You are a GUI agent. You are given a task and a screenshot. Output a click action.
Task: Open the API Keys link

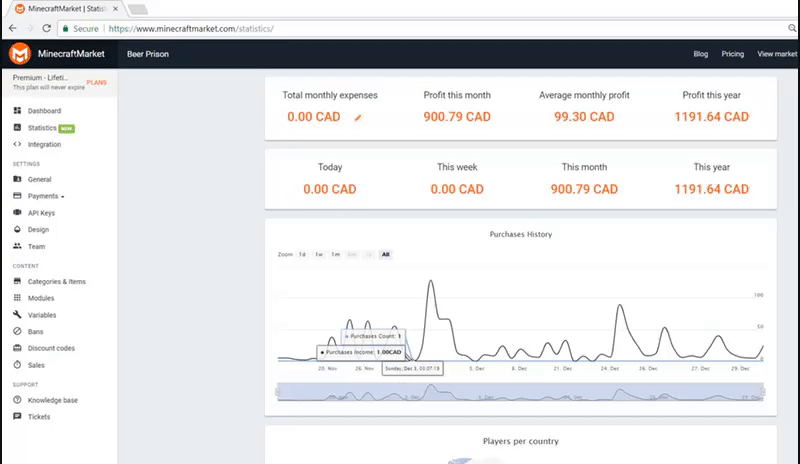tap(41, 213)
